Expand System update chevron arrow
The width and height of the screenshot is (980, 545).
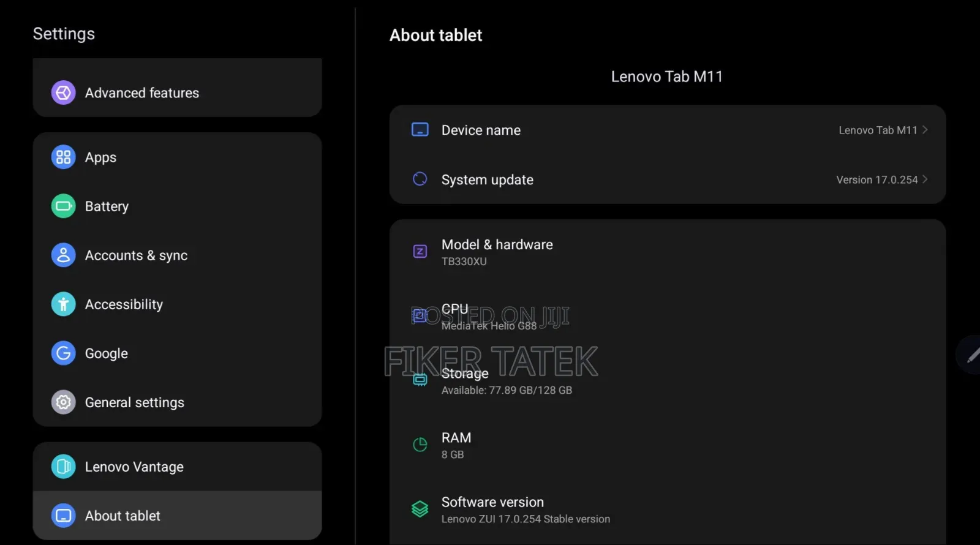click(x=925, y=179)
